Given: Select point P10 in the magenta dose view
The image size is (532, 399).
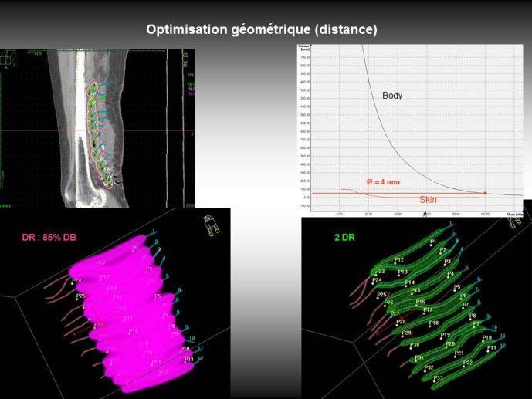Looking at the screenshot, I should (x=185, y=349).
